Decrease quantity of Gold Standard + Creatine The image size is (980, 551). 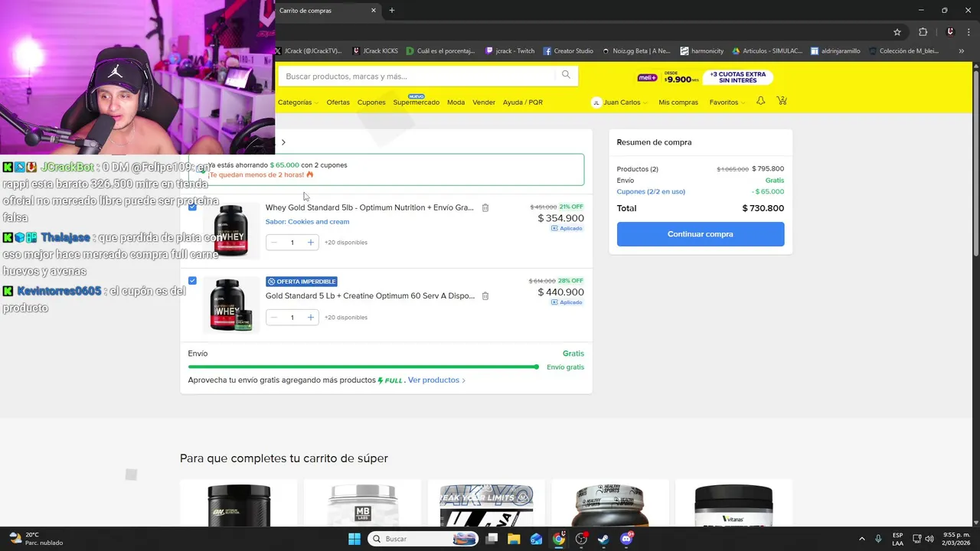(x=274, y=317)
